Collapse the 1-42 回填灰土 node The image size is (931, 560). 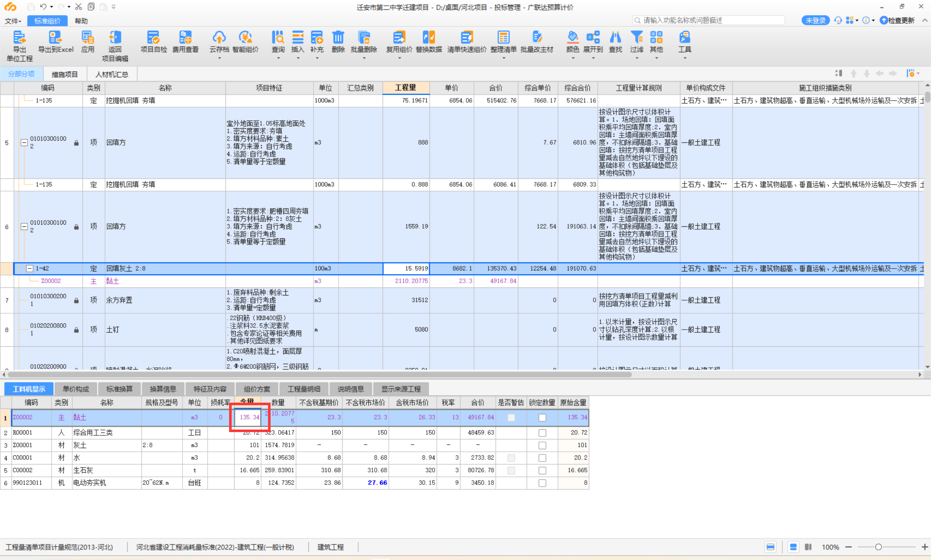pyautogui.click(x=29, y=268)
